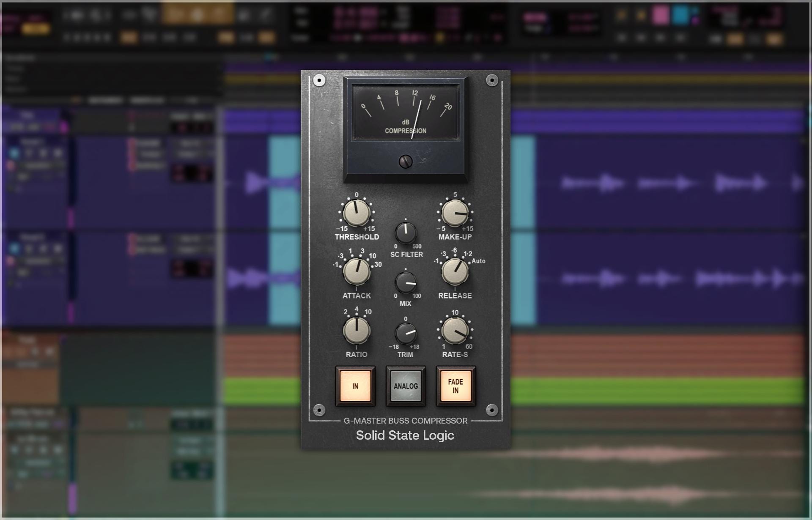Click the Attack knob

coord(357,272)
